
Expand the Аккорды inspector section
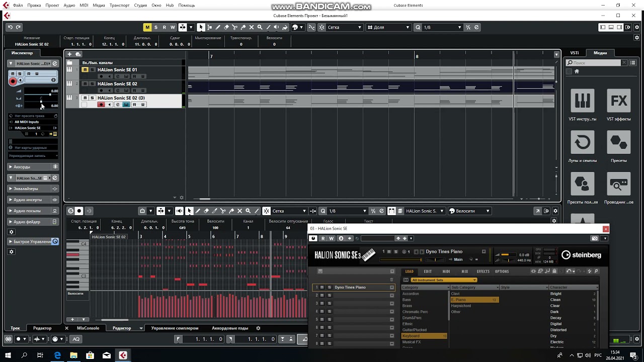click(x=34, y=167)
